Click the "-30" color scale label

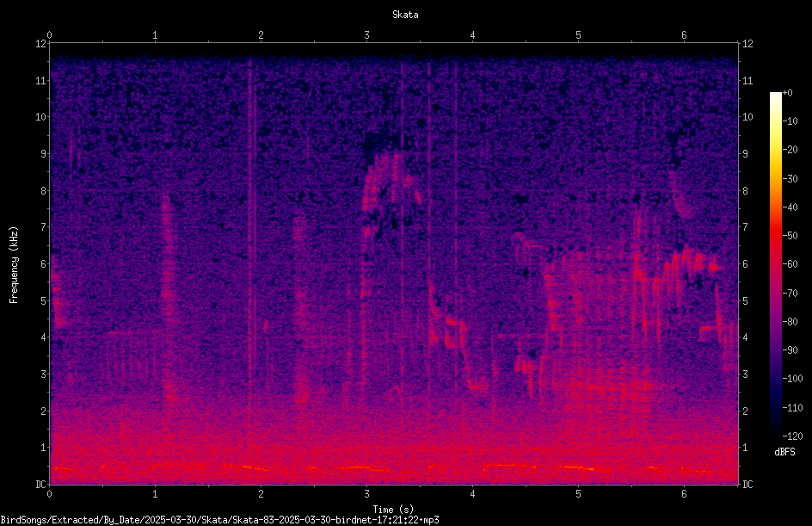coord(790,179)
